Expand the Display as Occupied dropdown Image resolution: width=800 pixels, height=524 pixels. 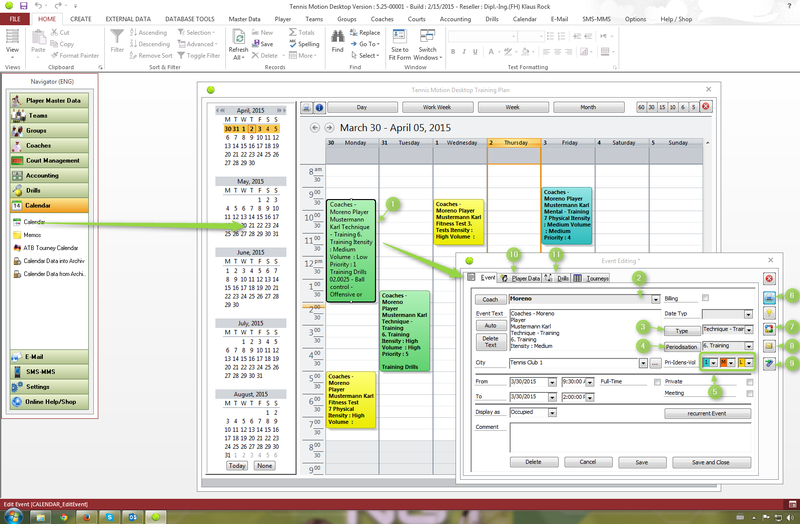(x=551, y=412)
